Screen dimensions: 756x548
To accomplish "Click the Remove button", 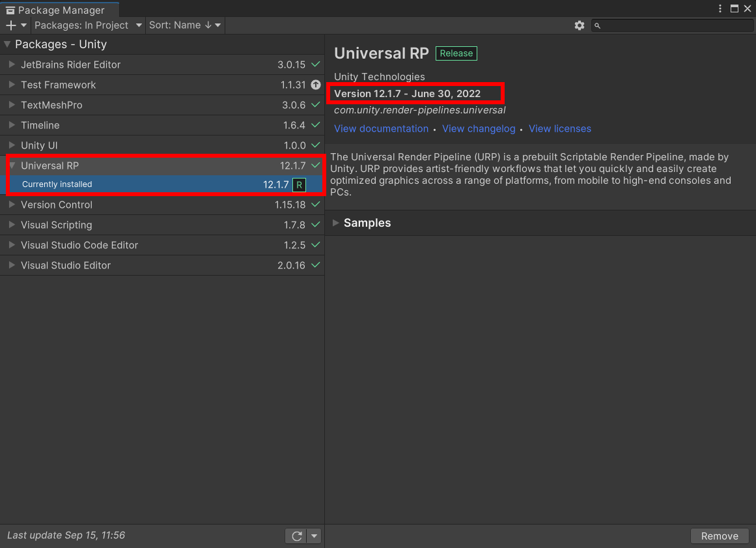I will [x=720, y=536].
